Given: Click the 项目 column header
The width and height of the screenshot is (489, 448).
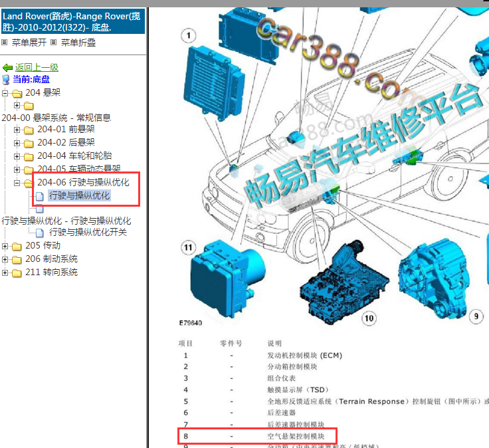Looking at the screenshot, I should (x=185, y=344).
